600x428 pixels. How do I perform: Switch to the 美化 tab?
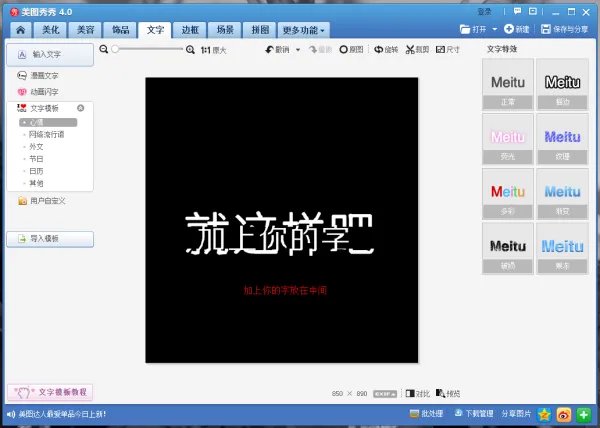(51, 30)
